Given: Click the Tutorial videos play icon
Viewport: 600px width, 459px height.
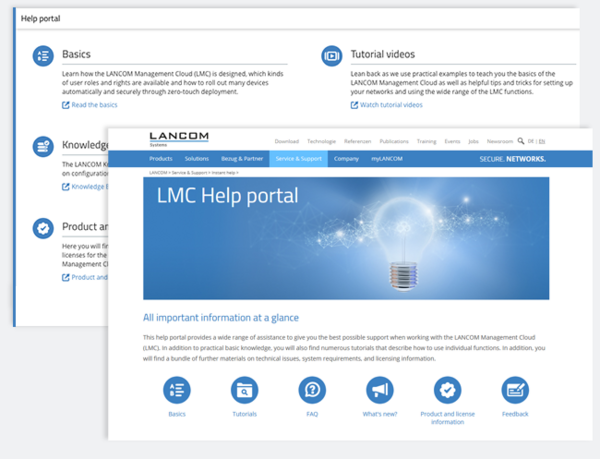Looking at the screenshot, I should coord(331,56).
